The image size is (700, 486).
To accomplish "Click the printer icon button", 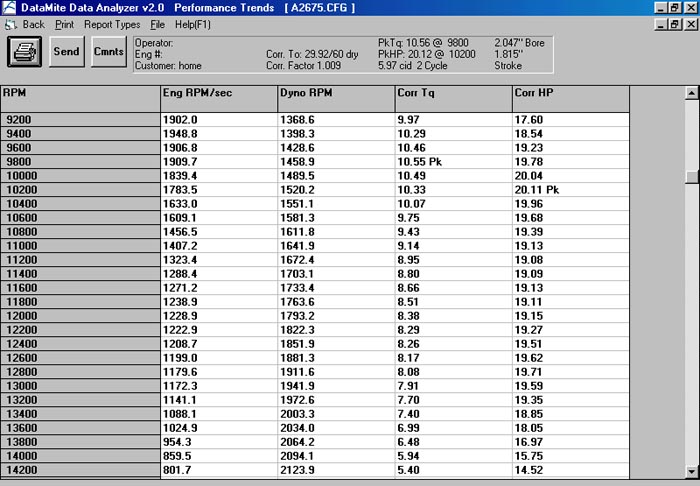I will pos(25,52).
